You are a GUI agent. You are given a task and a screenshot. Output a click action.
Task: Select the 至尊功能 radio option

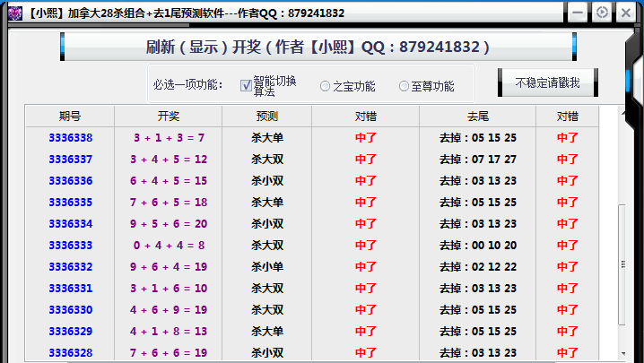click(404, 86)
